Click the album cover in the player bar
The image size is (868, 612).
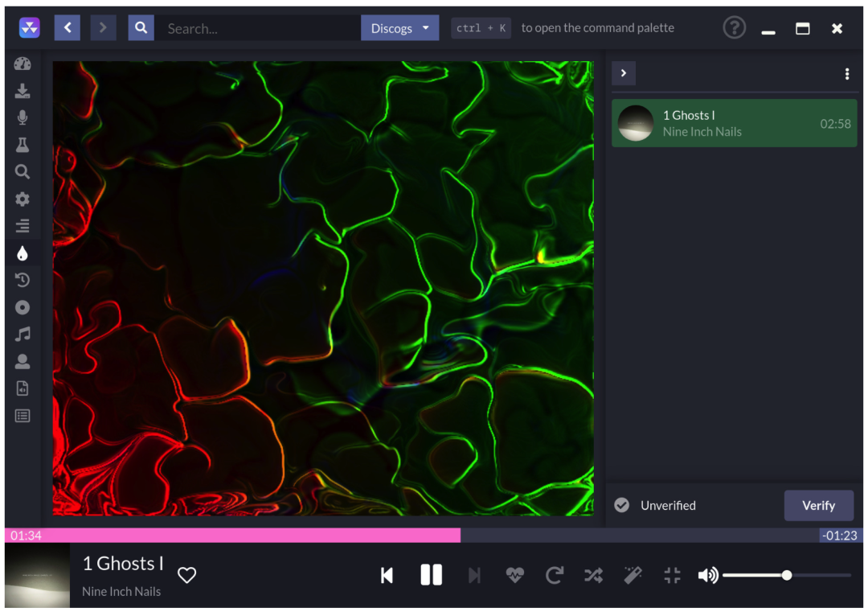coord(38,576)
